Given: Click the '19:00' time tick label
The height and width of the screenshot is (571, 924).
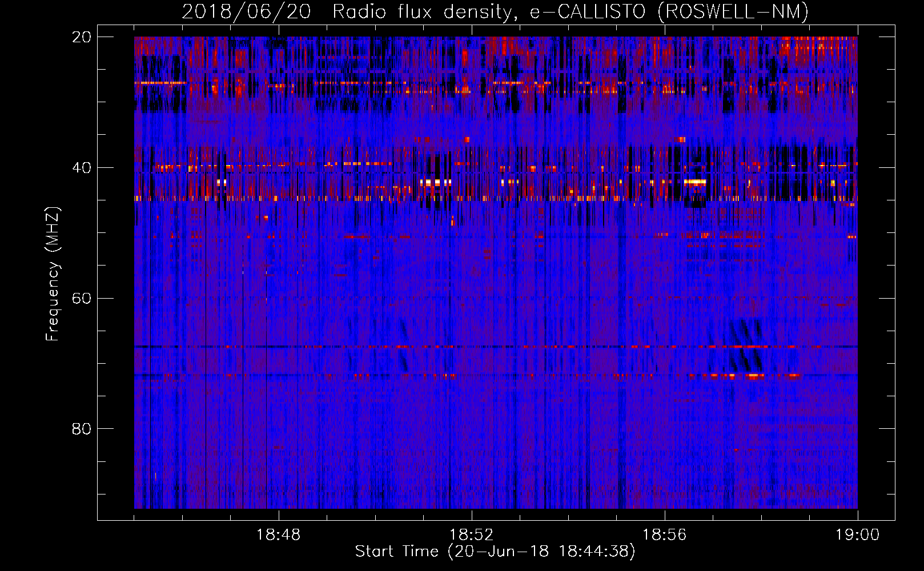Looking at the screenshot, I should (858, 534).
